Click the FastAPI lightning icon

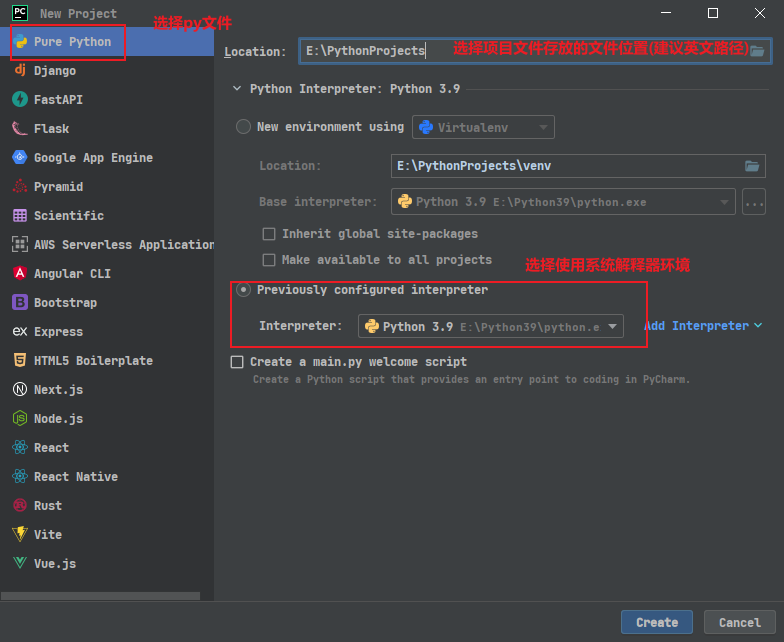point(20,99)
